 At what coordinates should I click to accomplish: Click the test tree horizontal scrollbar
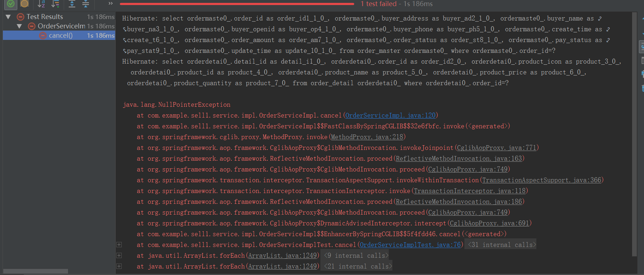tap(35, 271)
